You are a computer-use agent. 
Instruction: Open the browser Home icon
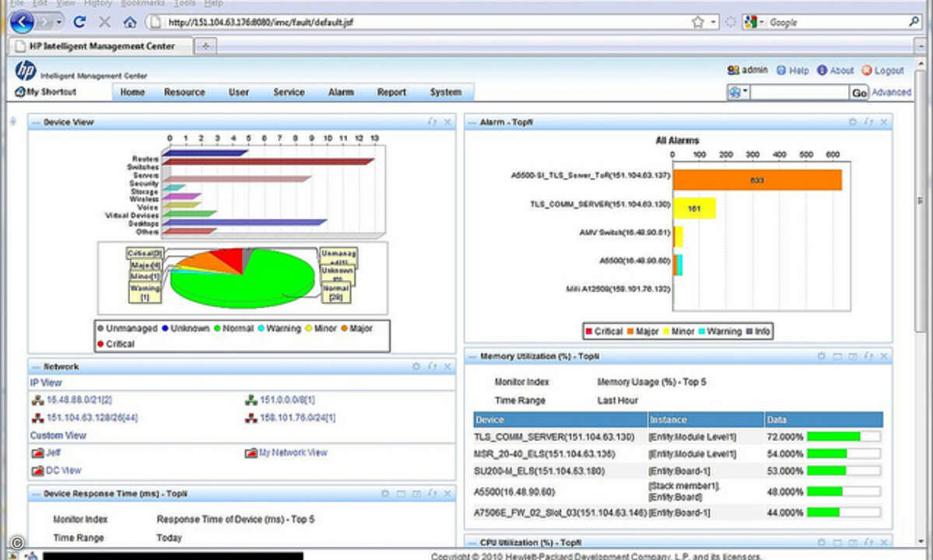click(x=130, y=22)
